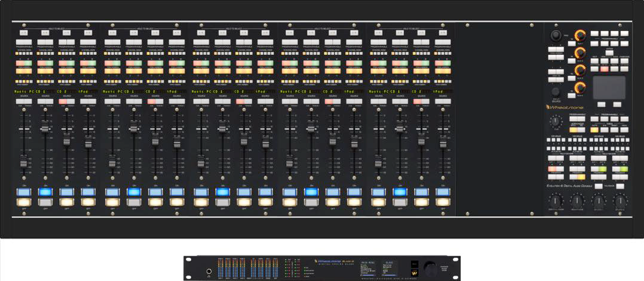Screen dimensions: 644x281
Task: Click the black pan knob atop master section
Action: tap(556, 35)
